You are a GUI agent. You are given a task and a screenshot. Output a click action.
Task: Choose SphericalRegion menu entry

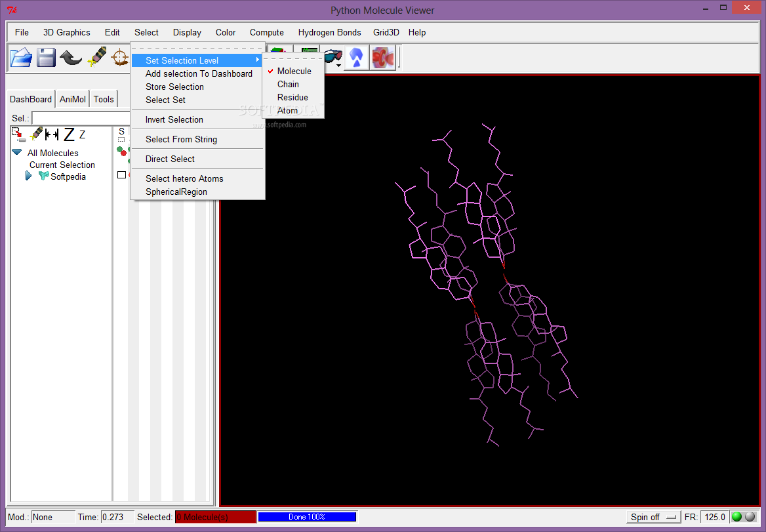[198, 192]
